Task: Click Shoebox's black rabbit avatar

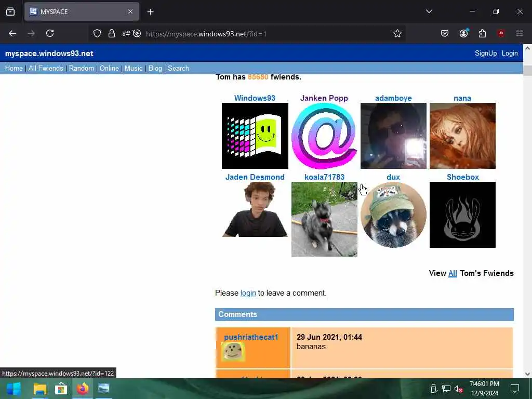Action: coord(462,215)
